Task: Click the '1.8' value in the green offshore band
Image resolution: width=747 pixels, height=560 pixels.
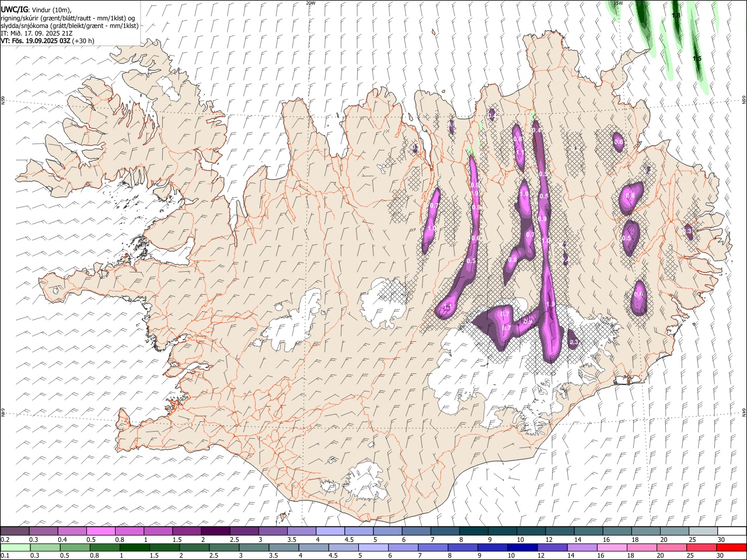Action: [x=676, y=15]
